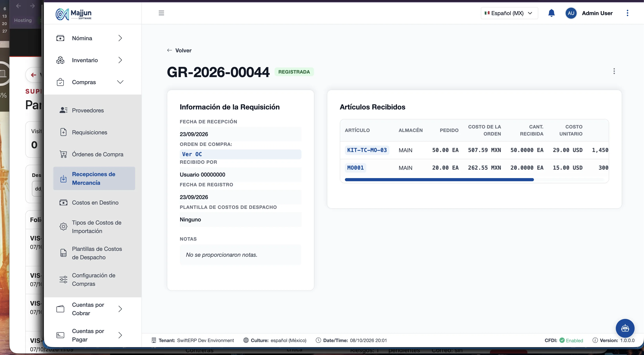644x355 pixels.
Task: Open the MO001 article link
Action: tap(355, 168)
